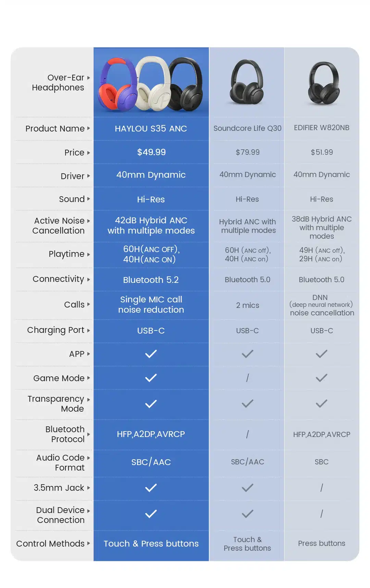
Task: Click the arrow next to Price
Action: pos(88,153)
